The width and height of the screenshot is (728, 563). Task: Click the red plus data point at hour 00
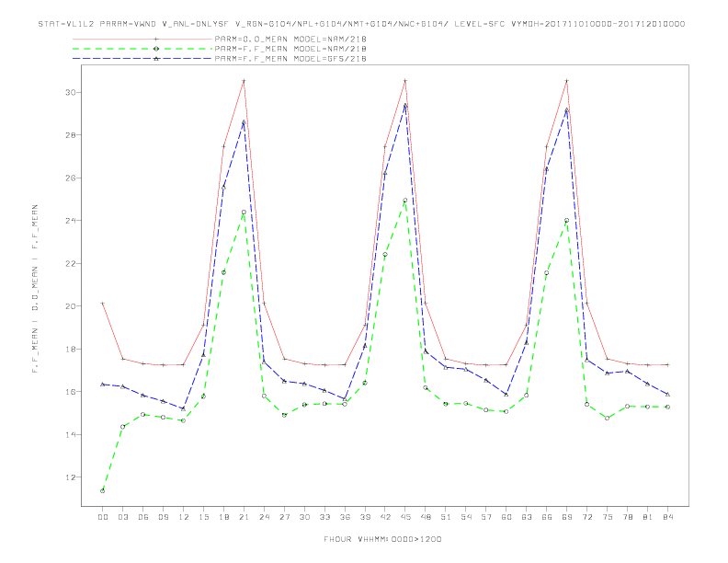(103, 304)
